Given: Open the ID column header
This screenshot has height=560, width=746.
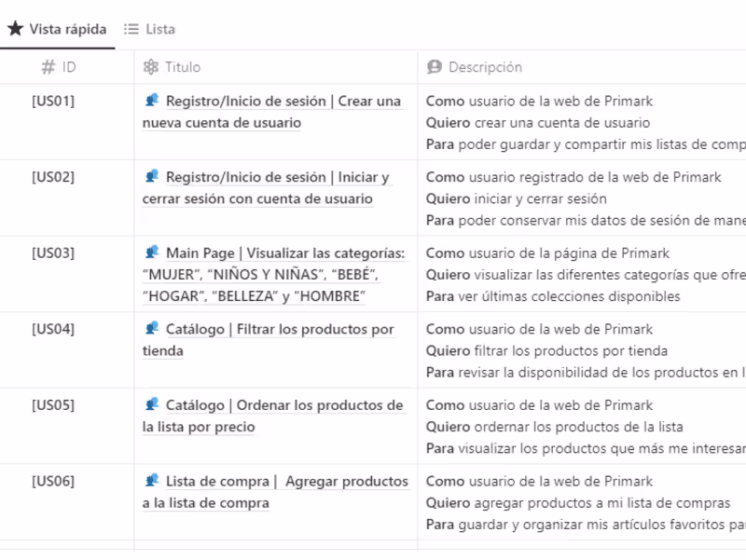Looking at the screenshot, I should coord(66,67).
